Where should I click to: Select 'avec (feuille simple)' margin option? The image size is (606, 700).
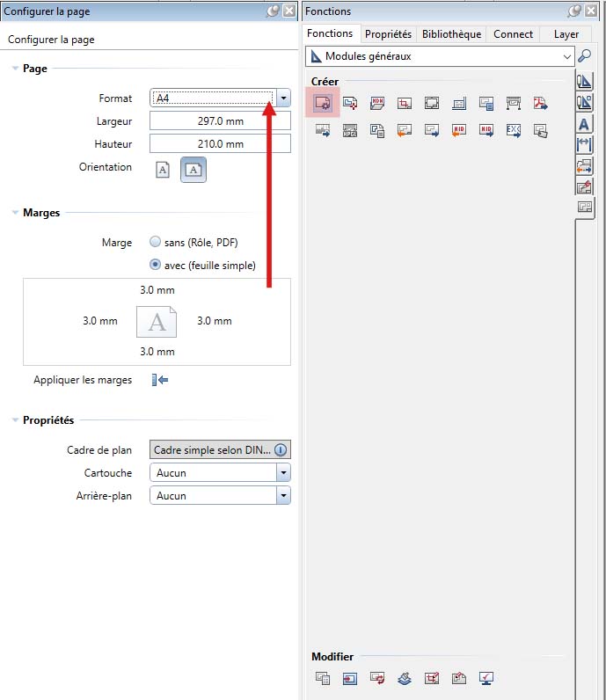[x=155, y=265]
